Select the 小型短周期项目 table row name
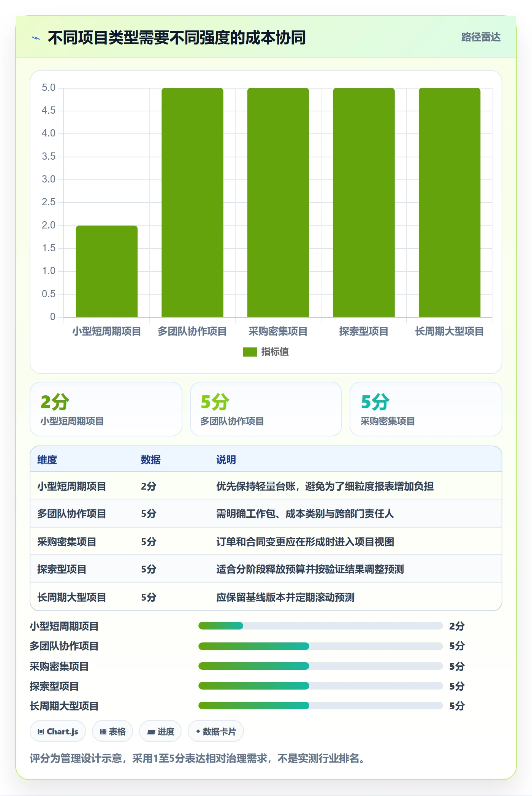This screenshot has width=532, height=796. (71, 486)
